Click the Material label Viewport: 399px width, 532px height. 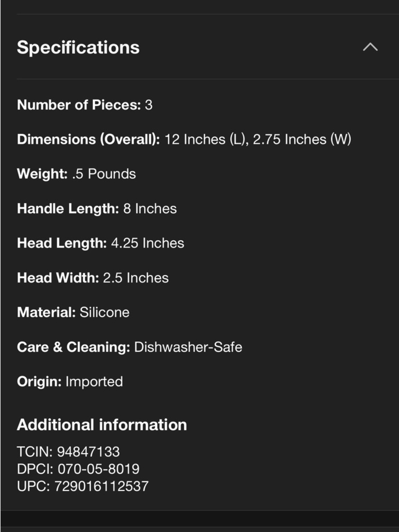coord(46,312)
